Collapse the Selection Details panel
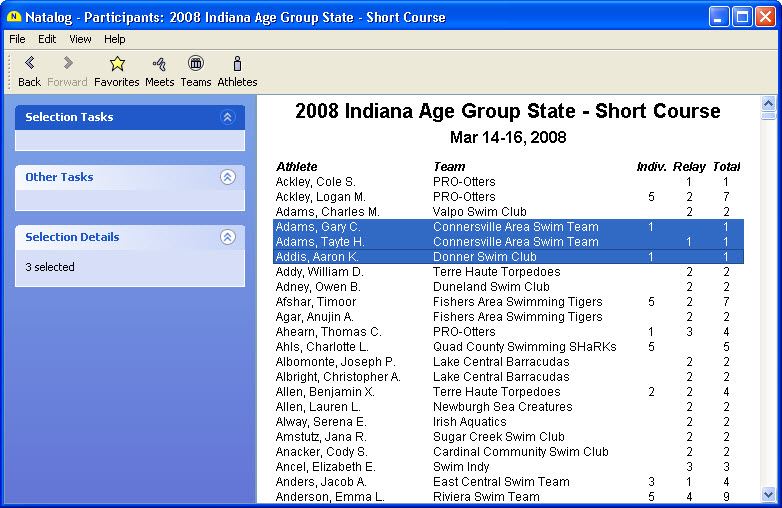The width and height of the screenshot is (782, 508). coord(227,237)
